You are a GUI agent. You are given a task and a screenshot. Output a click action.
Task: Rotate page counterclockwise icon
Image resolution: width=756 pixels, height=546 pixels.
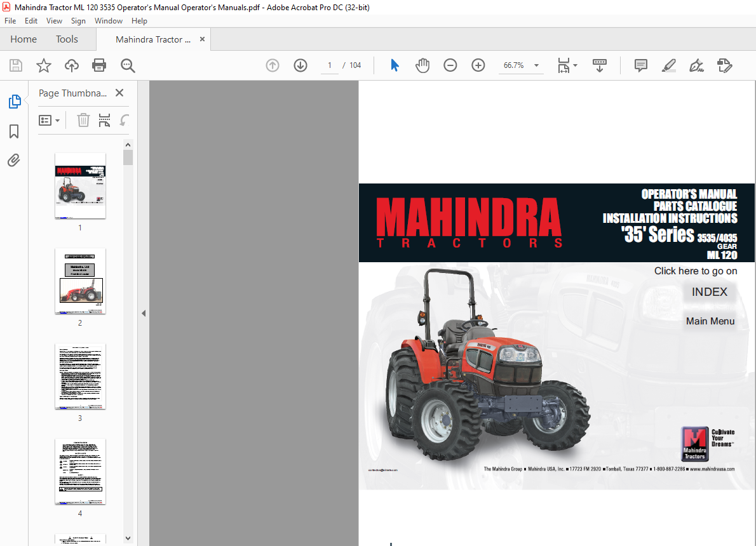(125, 120)
